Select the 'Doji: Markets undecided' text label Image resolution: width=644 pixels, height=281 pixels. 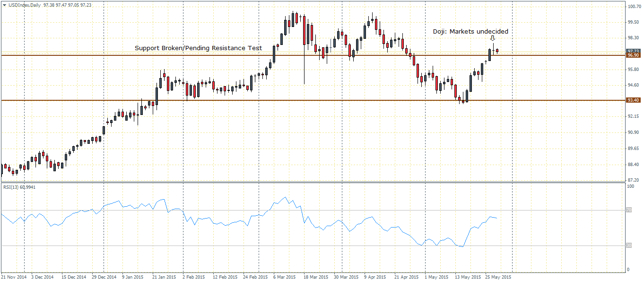point(470,32)
